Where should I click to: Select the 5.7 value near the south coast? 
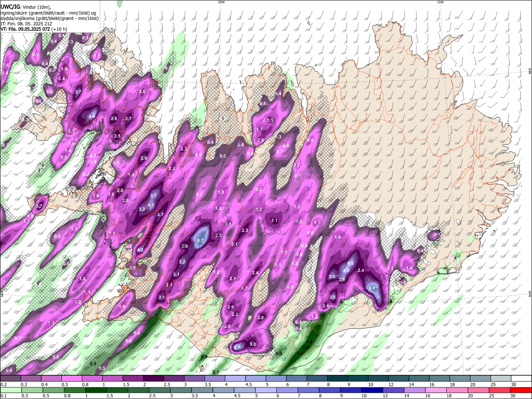(237, 347)
